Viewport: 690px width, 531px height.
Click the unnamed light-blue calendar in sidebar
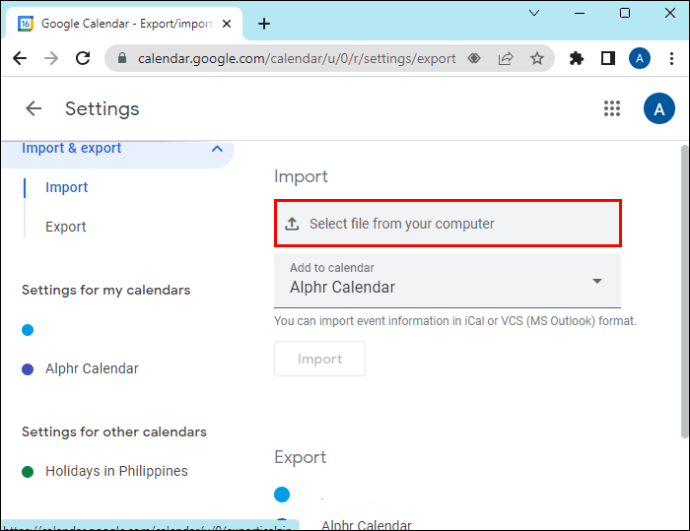pos(28,330)
